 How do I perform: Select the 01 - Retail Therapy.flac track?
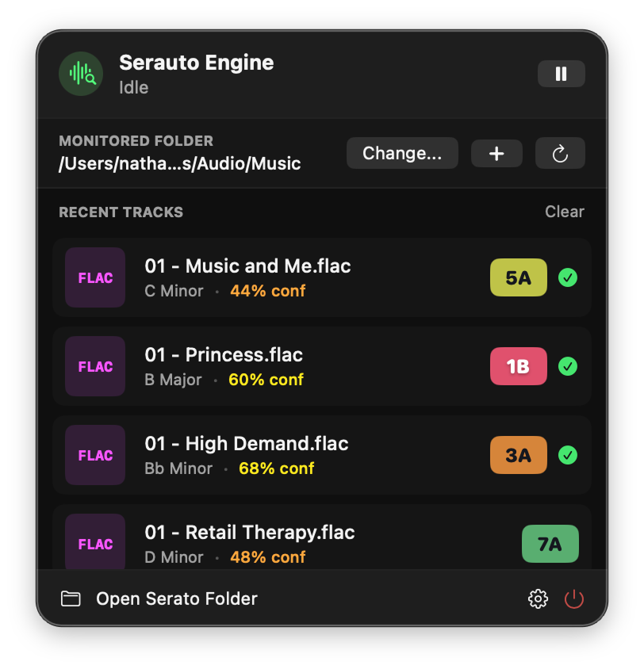[322, 537]
